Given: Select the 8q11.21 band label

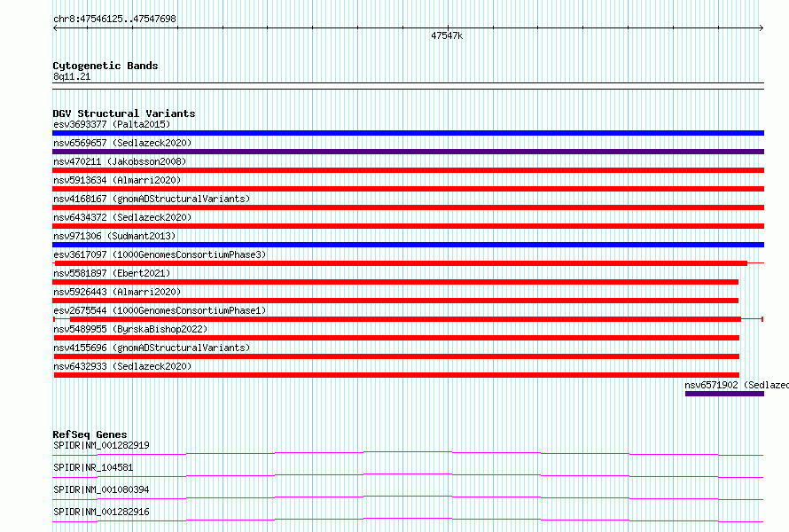Looking at the screenshot, I should tap(72, 76).
